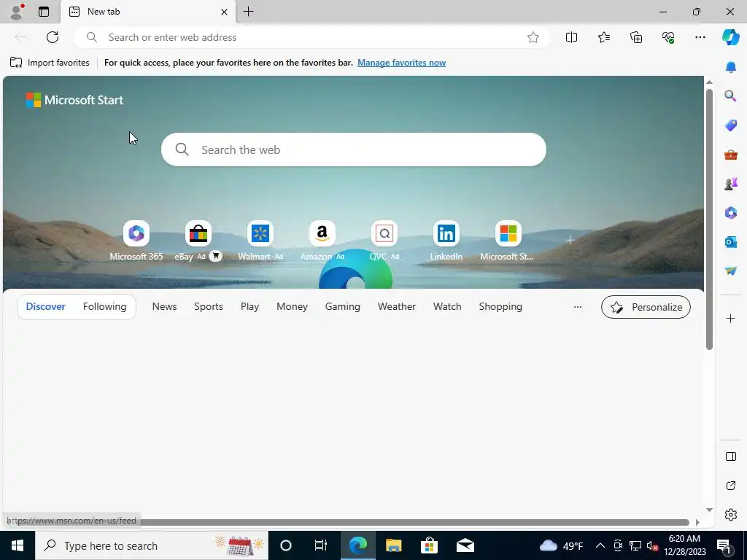Click the address bar field
Image resolution: width=747 pixels, height=560 pixels.
tap(312, 37)
